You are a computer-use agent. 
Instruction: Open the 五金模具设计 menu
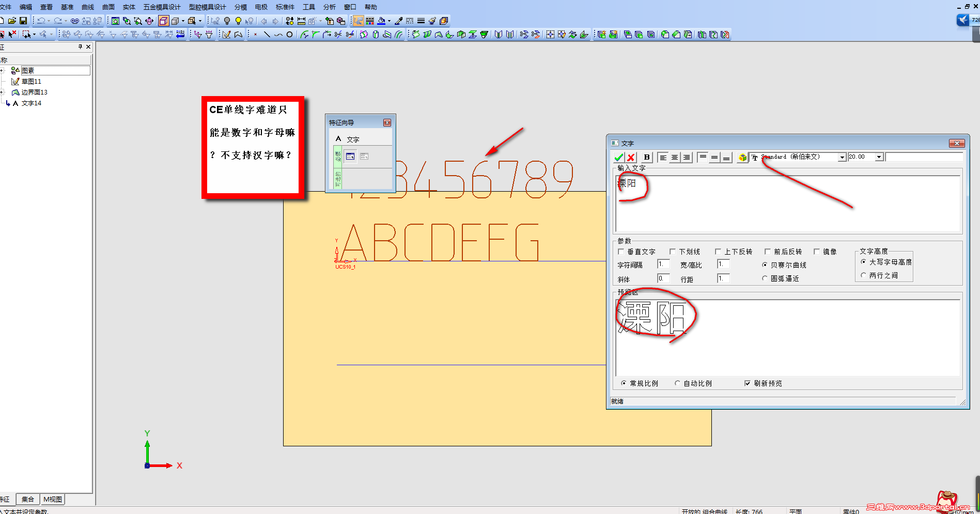162,7
